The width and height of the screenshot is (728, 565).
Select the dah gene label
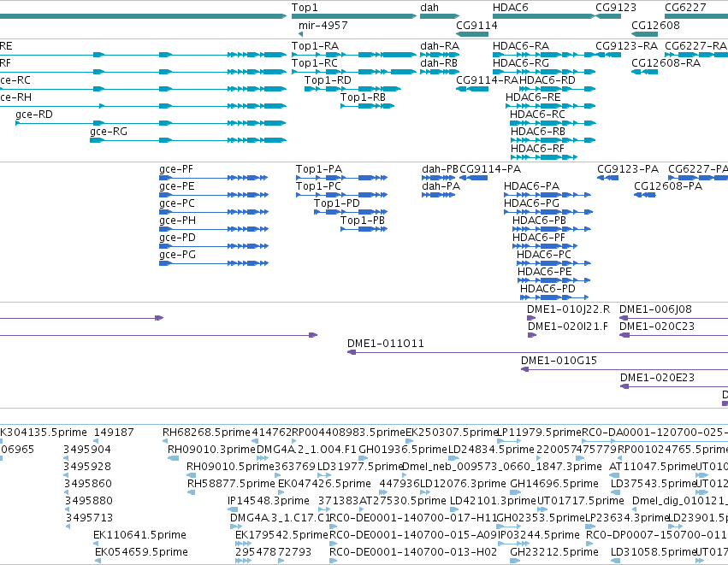click(429, 8)
